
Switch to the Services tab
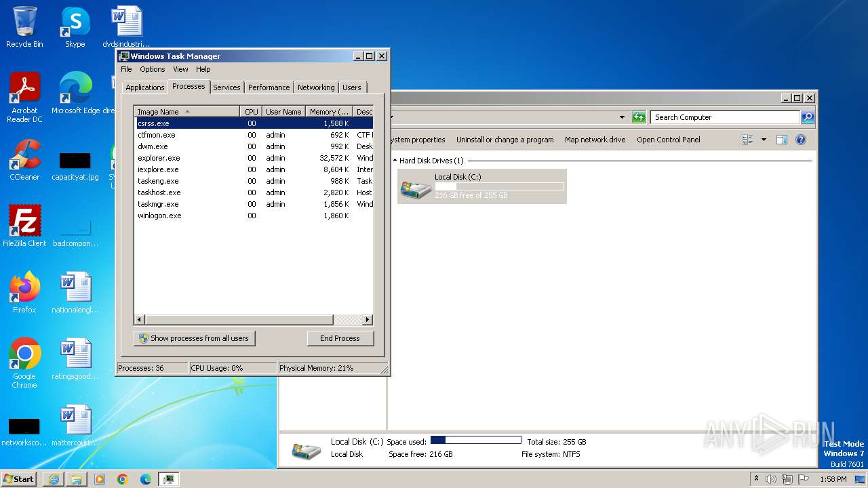[x=226, y=87]
